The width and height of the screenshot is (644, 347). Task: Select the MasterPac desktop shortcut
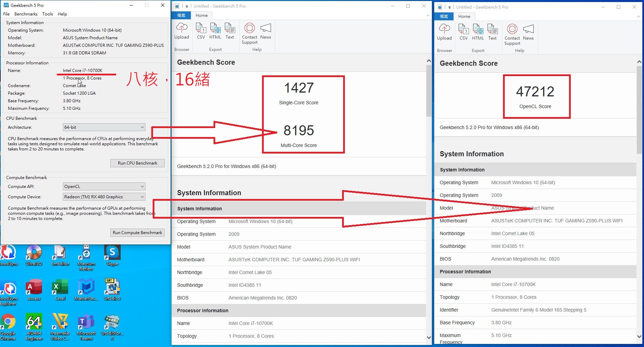click(x=86, y=290)
